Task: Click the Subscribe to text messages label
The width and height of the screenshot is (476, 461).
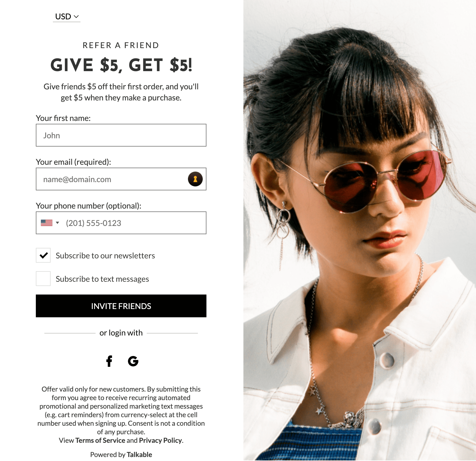Action: click(102, 279)
